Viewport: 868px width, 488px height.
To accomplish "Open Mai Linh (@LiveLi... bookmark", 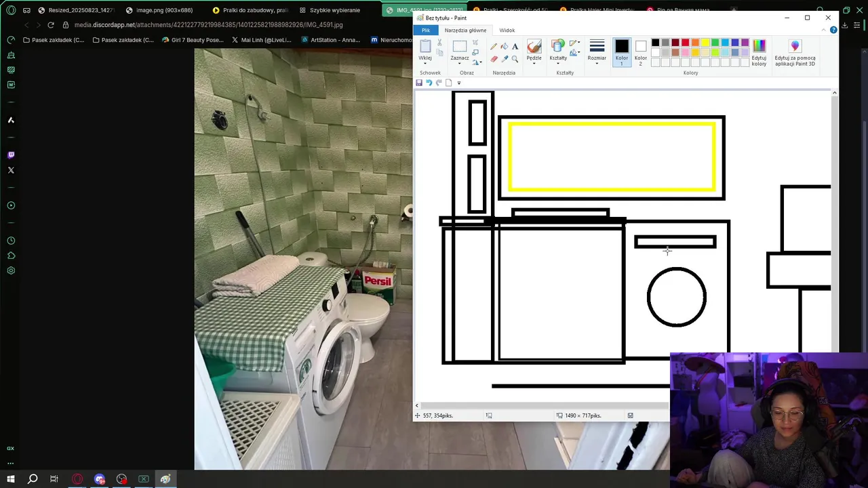I will [x=261, y=40].
